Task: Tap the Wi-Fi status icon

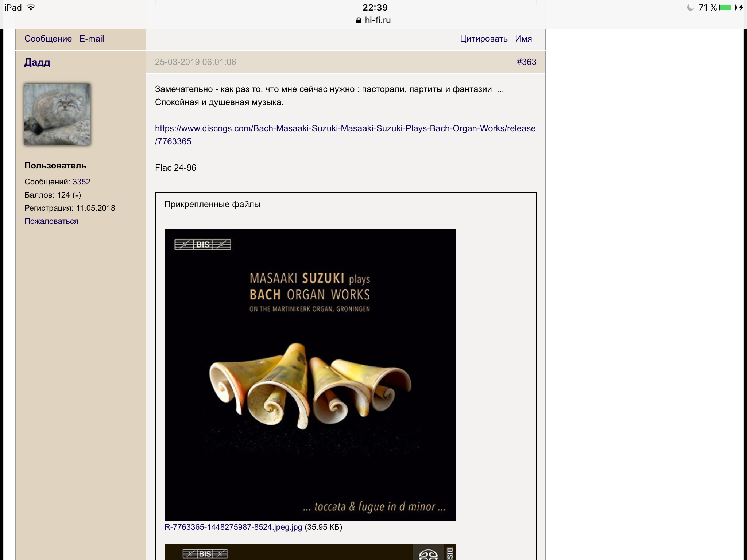Action: (x=31, y=8)
